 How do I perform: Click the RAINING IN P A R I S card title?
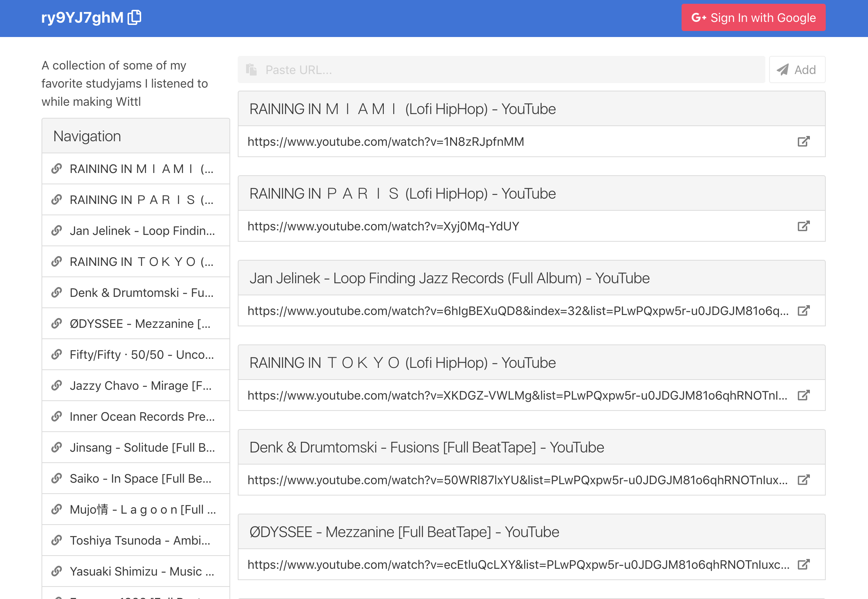(403, 193)
